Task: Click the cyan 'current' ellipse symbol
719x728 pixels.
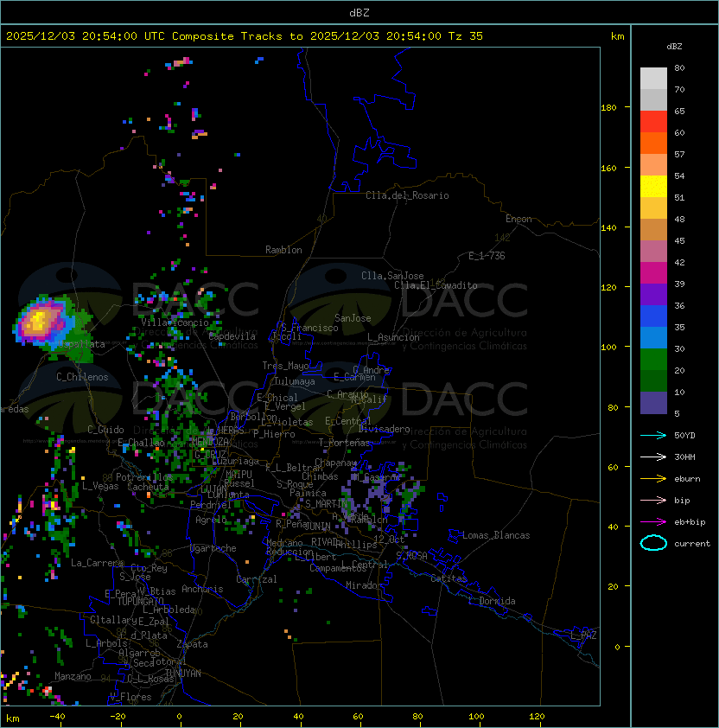Action: click(x=653, y=543)
